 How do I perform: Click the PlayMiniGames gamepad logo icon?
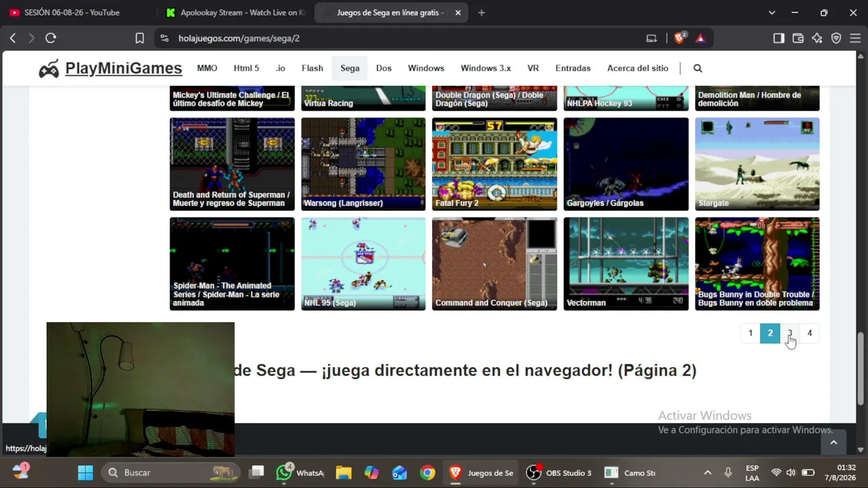click(49, 68)
